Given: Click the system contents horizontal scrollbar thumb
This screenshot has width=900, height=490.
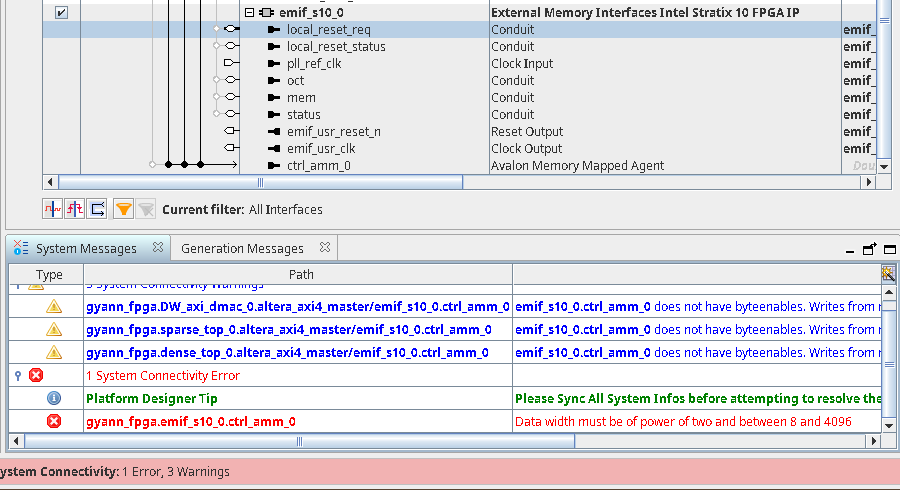Looking at the screenshot, I should [261, 182].
